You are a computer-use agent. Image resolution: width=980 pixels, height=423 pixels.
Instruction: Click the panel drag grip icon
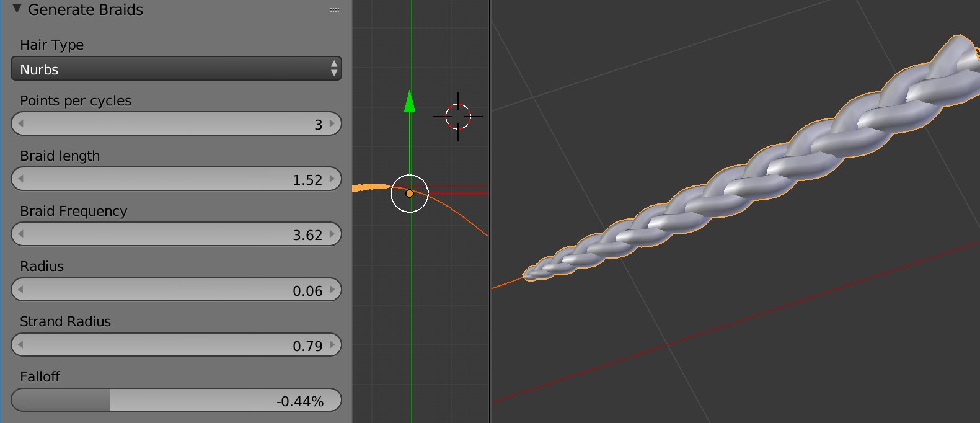(335, 10)
